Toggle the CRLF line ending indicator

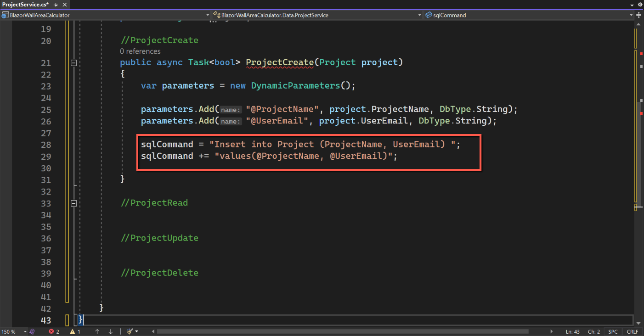point(632,331)
